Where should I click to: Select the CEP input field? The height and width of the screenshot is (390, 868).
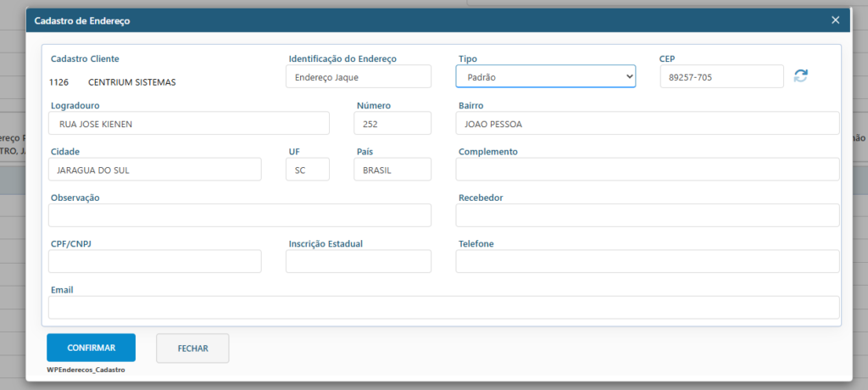[721, 76]
